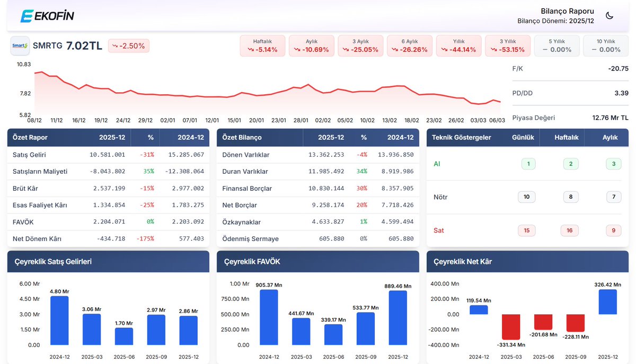This screenshot has height=364, width=636.
Task: Select the 5 Yıllık performance chip
Action: [x=557, y=46]
